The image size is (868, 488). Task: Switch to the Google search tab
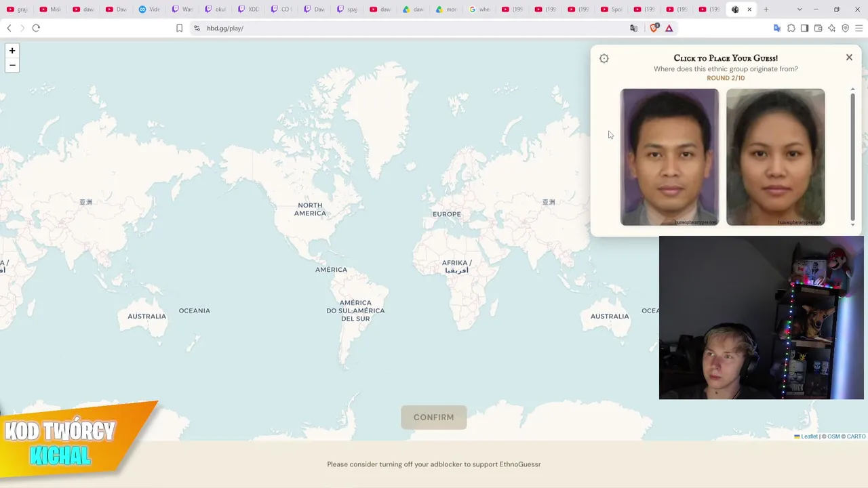coord(480,9)
